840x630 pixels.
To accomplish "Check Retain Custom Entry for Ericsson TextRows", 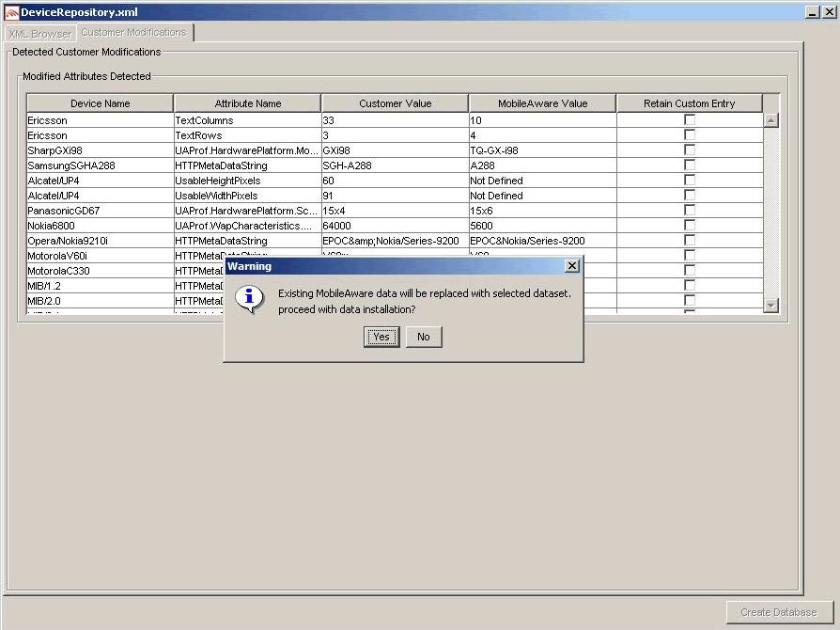I will click(x=690, y=134).
